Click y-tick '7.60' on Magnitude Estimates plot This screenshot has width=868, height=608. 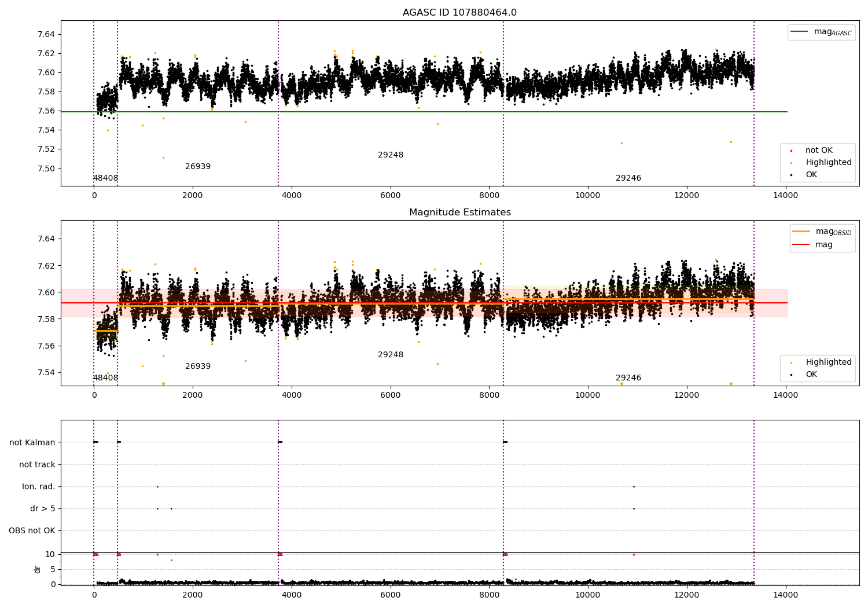[x=46, y=292]
